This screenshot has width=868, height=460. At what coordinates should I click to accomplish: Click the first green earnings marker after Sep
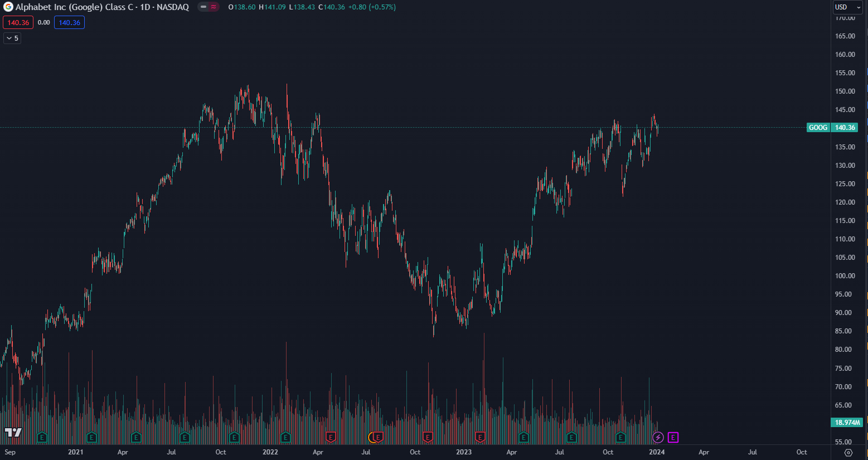click(x=42, y=437)
